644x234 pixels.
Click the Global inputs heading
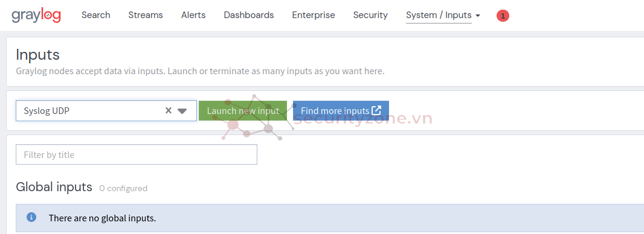pyautogui.click(x=54, y=187)
